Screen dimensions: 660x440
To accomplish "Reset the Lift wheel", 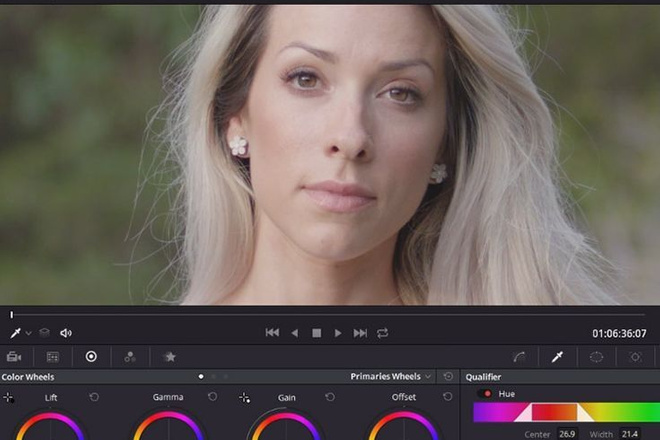I will [x=94, y=397].
